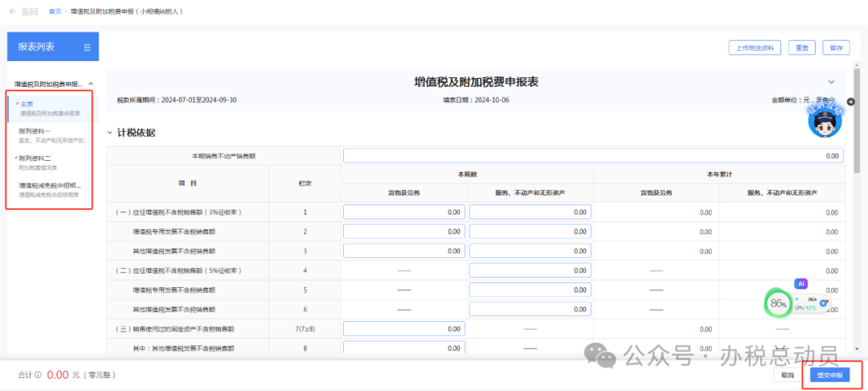Collapse the 计税依据 section
868x391 pixels.
tap(109, 133)
